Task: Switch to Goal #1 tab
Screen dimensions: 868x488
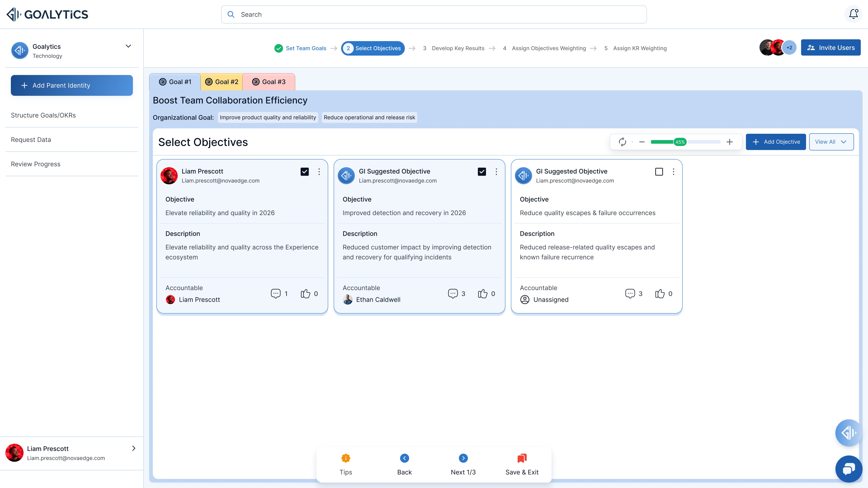Action: point(175,82)
